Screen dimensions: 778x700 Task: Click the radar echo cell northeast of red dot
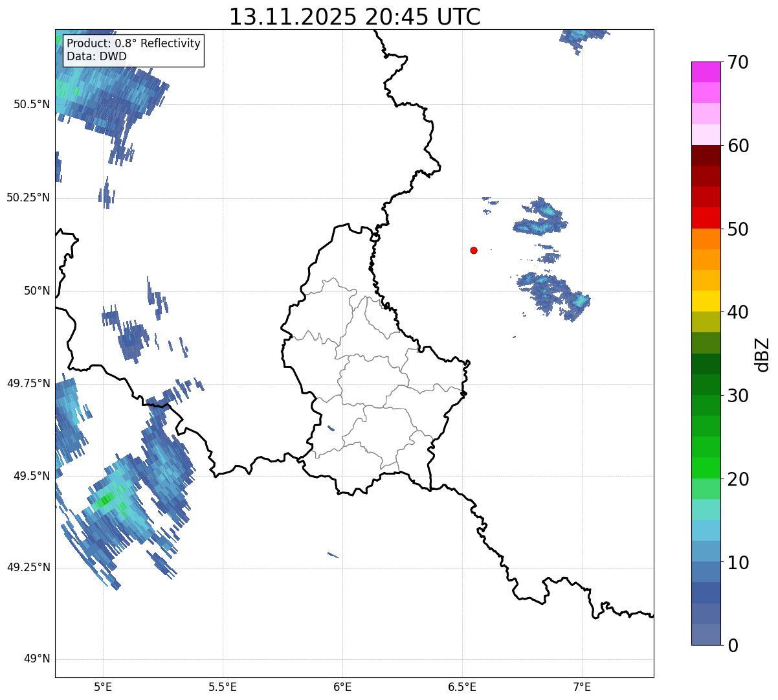click(x=540, y=217)
